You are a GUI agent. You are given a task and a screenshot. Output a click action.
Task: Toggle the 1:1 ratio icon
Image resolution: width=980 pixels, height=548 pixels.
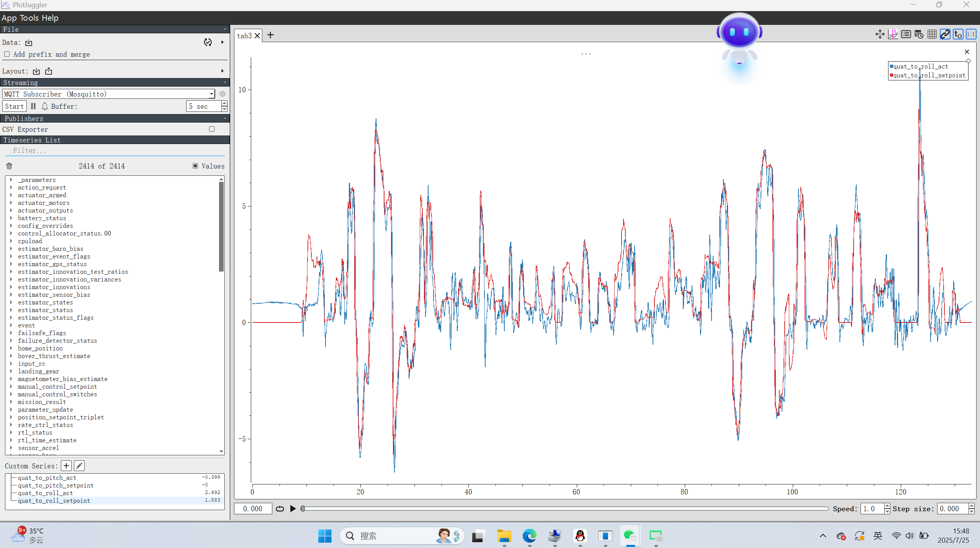[x=971, y=34]
